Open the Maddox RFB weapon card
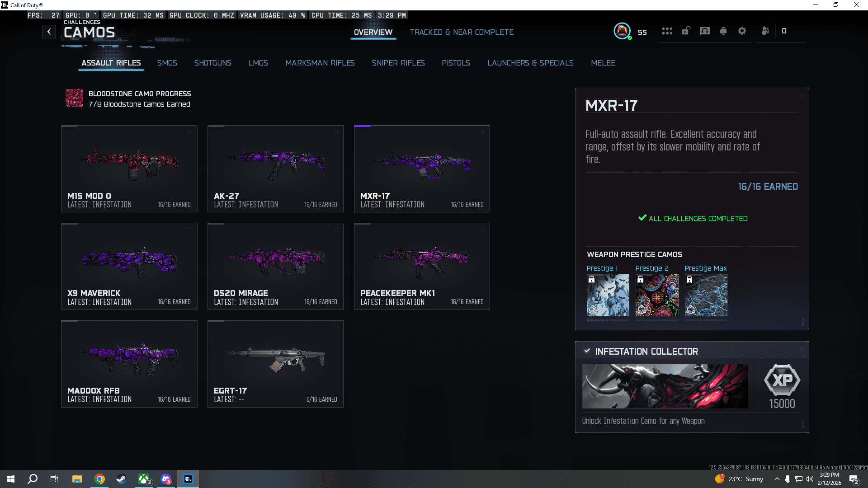This screenshot has width=868, height=488. pos(129,364)
